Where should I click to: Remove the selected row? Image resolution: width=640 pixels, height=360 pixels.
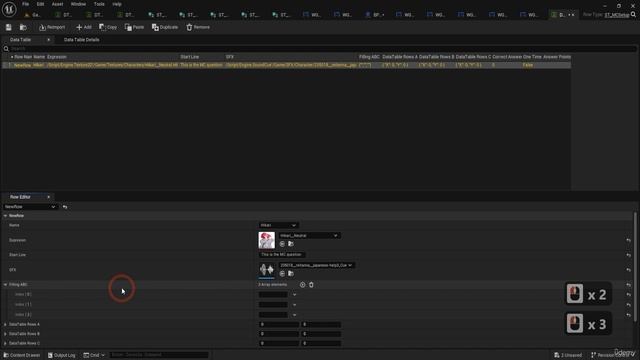[198, 27]
